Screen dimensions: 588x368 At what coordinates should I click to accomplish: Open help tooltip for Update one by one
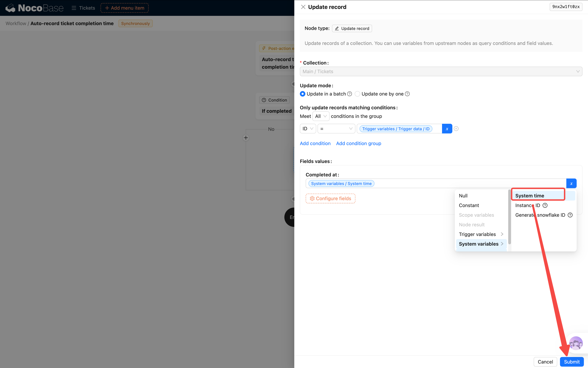point(407,94)
